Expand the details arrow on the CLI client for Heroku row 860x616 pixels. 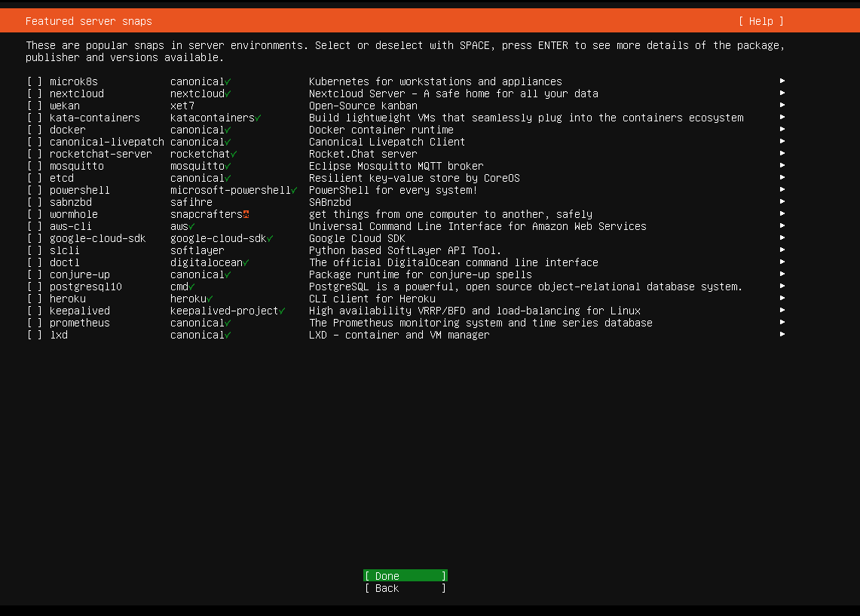coord(782,298)
